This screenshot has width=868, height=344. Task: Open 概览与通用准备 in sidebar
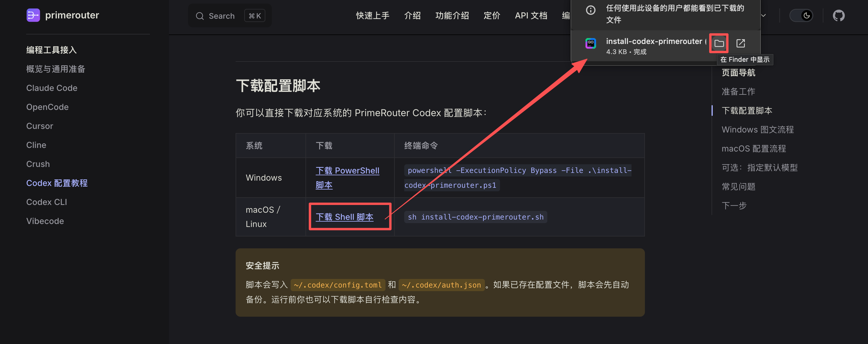coord(56,69)
